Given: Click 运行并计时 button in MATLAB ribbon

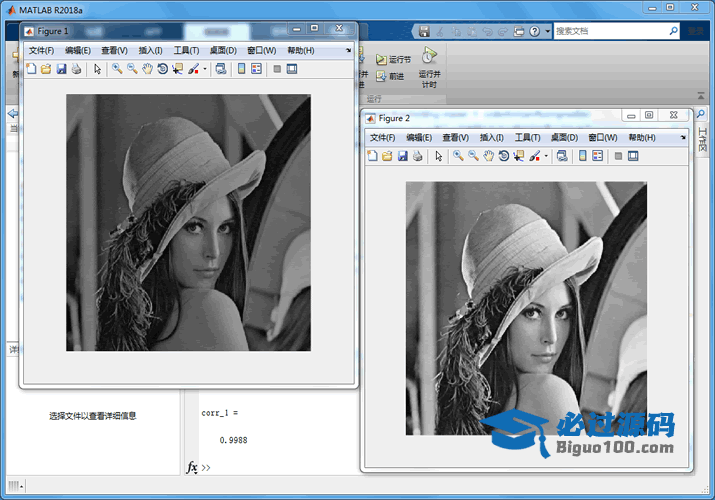Looking at the screenshot, I should [x=429, y=67].
